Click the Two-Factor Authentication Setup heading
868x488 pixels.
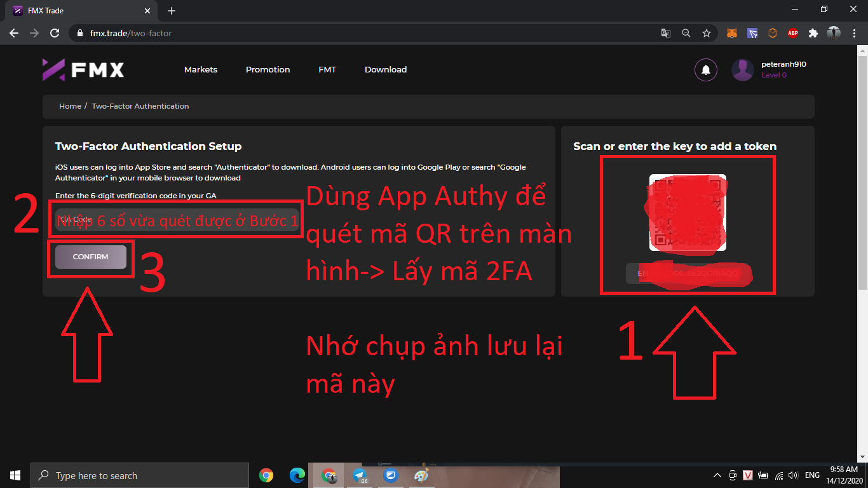coord(148,146)
